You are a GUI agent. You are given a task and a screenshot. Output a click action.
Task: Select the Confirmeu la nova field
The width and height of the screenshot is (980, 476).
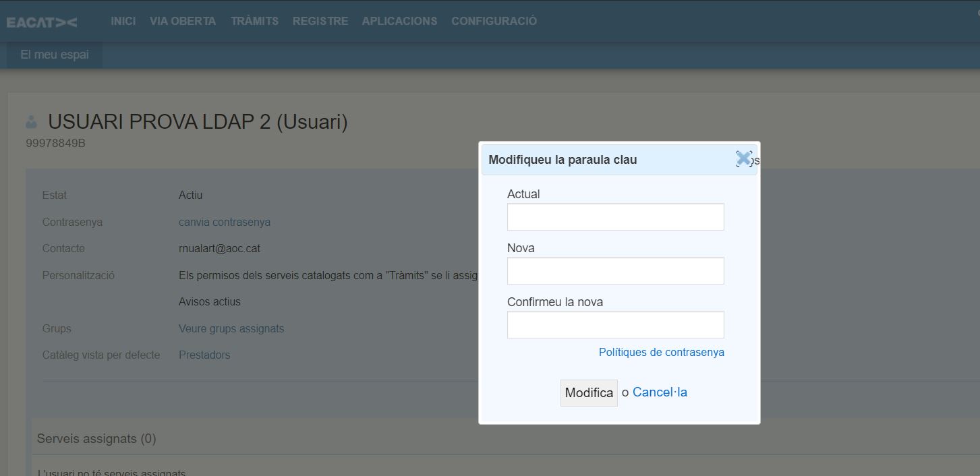click(x=615, y=325)
